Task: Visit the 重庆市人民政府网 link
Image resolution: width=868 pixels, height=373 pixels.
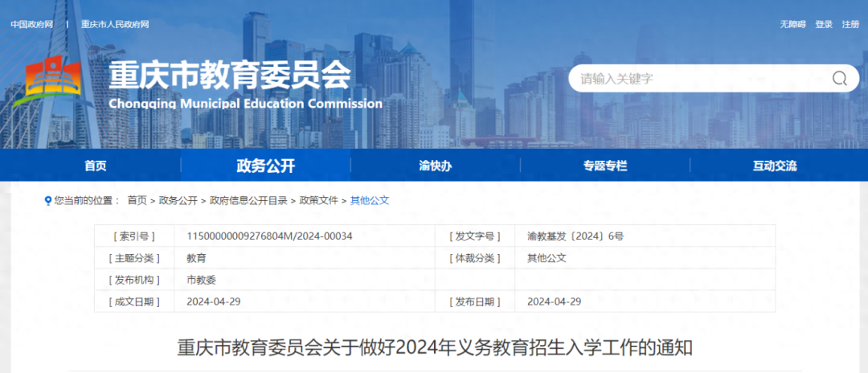Action: click(x=115, y=24)
